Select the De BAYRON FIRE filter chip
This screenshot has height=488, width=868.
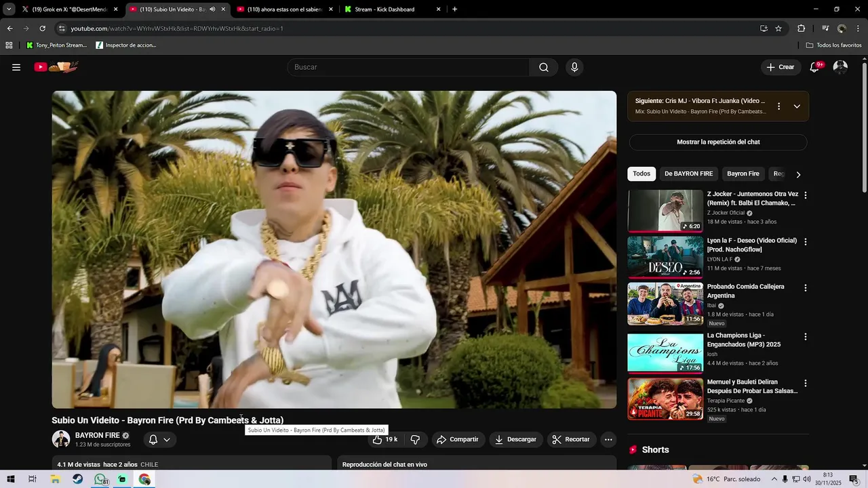coord(688,174)
